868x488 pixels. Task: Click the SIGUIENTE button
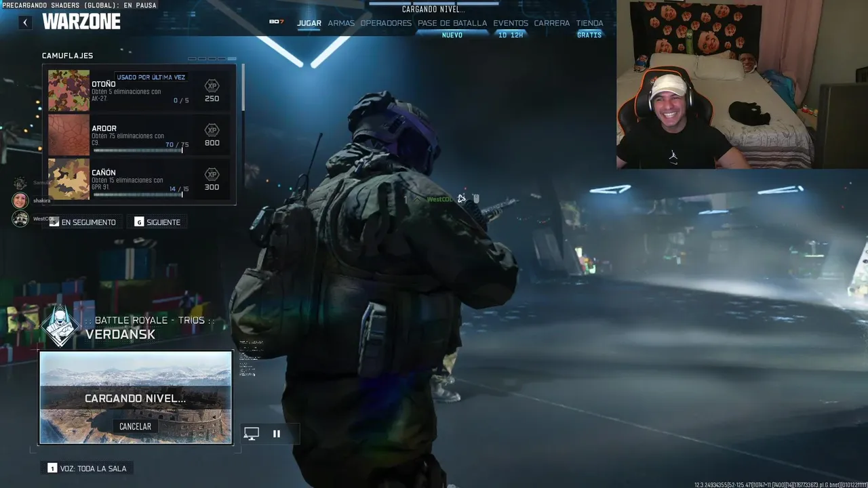click(x=157, y=222)
